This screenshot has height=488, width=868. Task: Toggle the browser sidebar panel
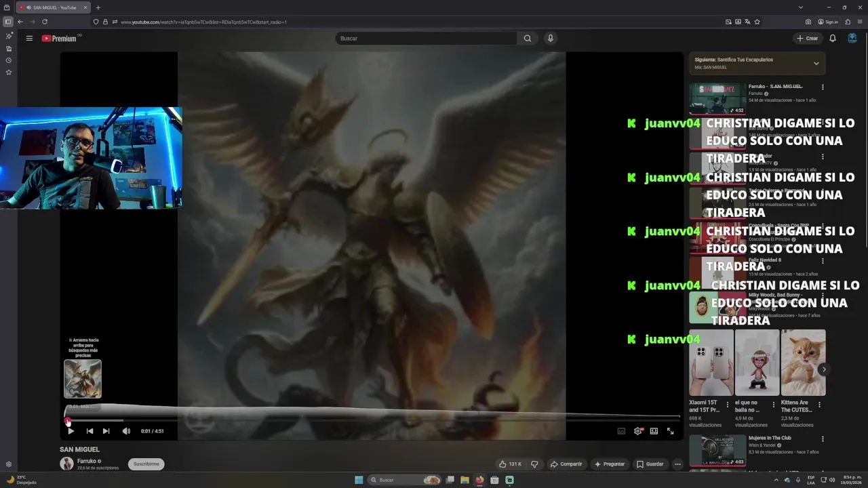point(8,22)
